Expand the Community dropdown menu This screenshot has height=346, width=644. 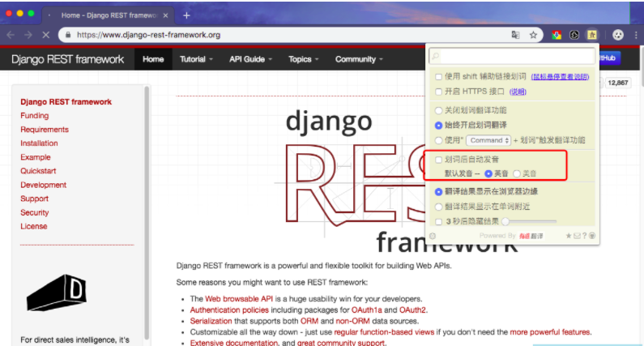pos(359,59)
